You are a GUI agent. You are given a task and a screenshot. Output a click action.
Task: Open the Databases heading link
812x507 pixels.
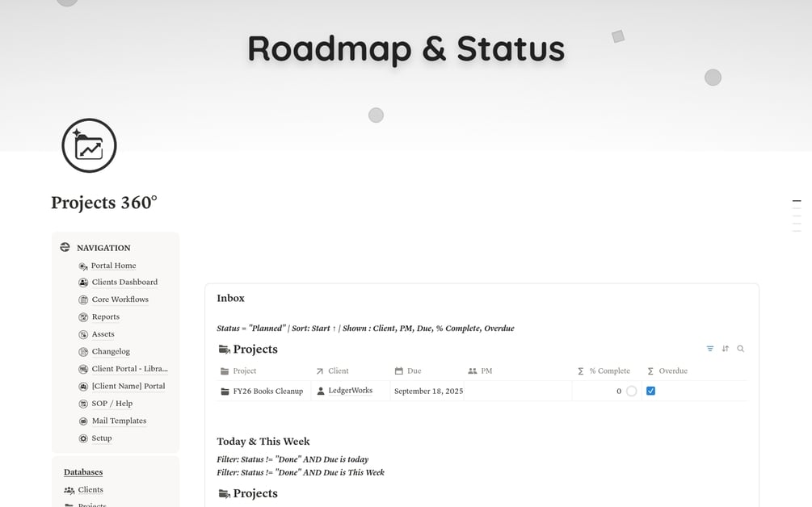[83, 472]
